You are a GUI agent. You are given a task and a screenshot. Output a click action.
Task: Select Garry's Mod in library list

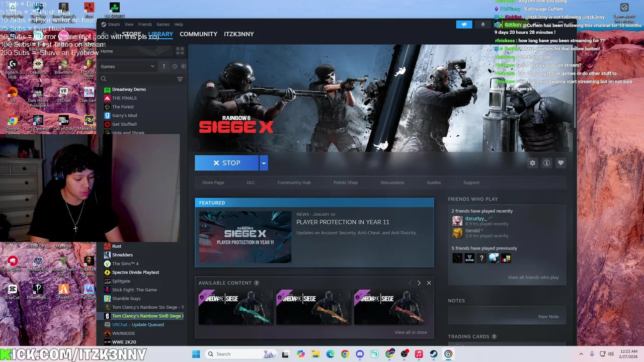[x=124, y=116]
